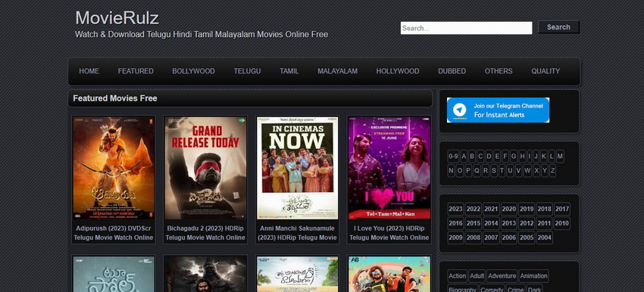This screenshot has height=292, width=644.
Task: Filter movies by letter K
Action: [x=544, y=157]
